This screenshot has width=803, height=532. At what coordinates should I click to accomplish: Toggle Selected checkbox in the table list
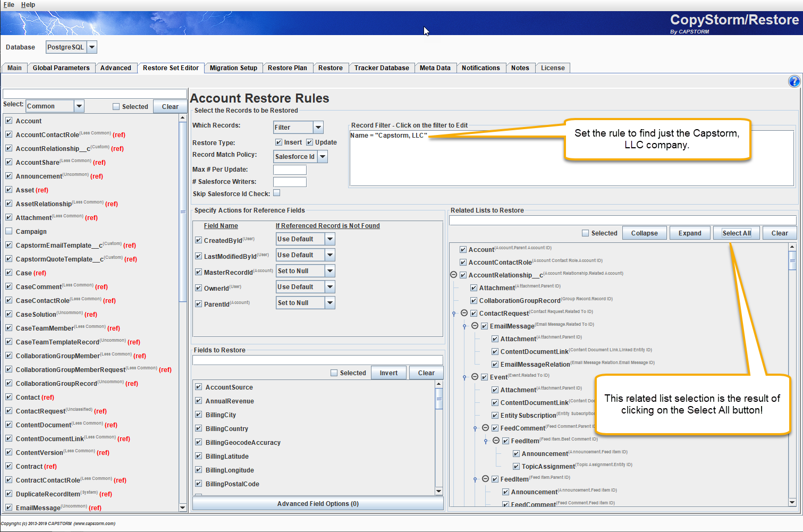point(116,107)
